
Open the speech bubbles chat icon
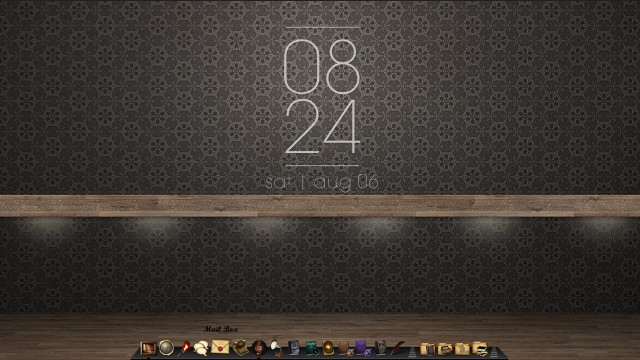point(201,348)
